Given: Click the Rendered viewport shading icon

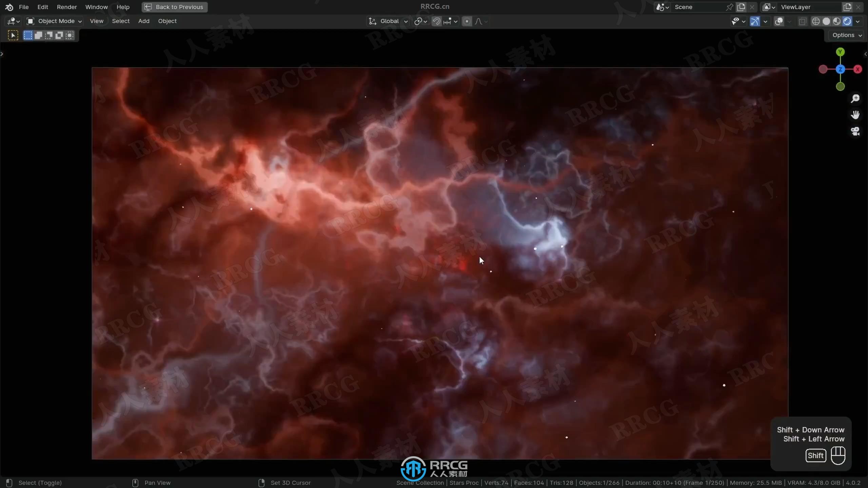Looking at the screenshot, I should pos(847,21).
